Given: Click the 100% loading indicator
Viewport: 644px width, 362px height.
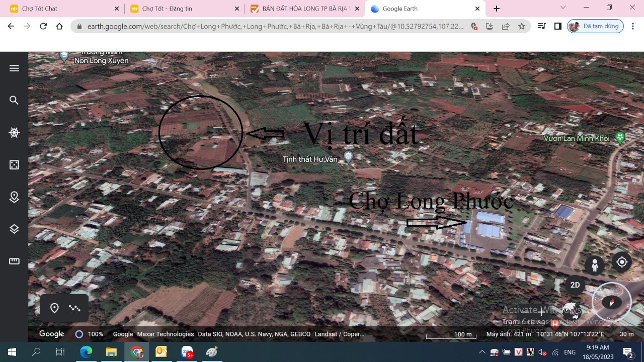Looking at the screenshot, I should pos(90,334).
